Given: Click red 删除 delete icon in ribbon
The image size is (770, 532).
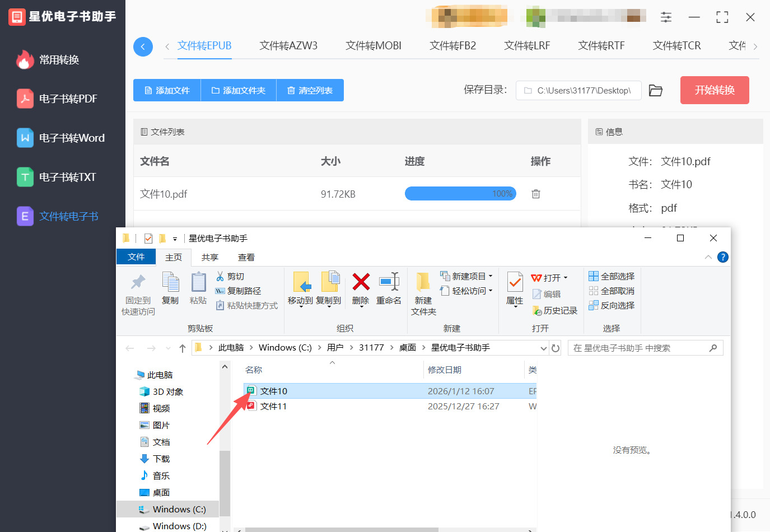Looking at the screenshot, I should [x=361, y=282].
